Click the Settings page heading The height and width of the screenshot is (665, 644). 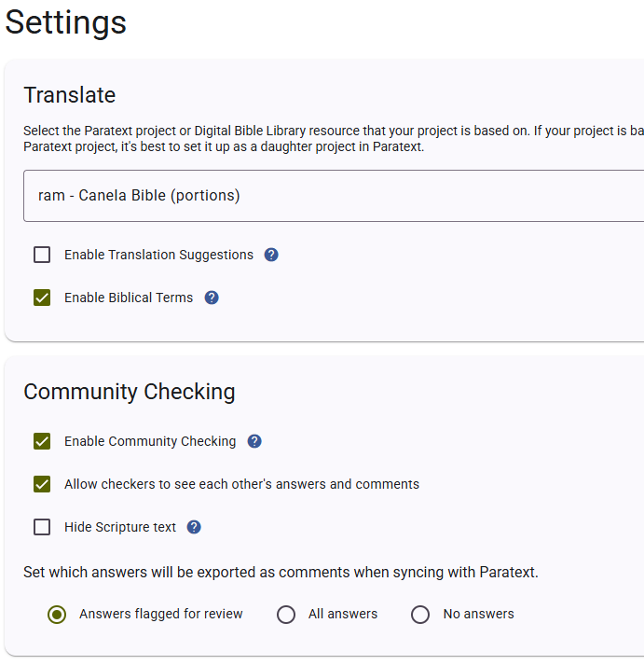[x=65, y=22]
